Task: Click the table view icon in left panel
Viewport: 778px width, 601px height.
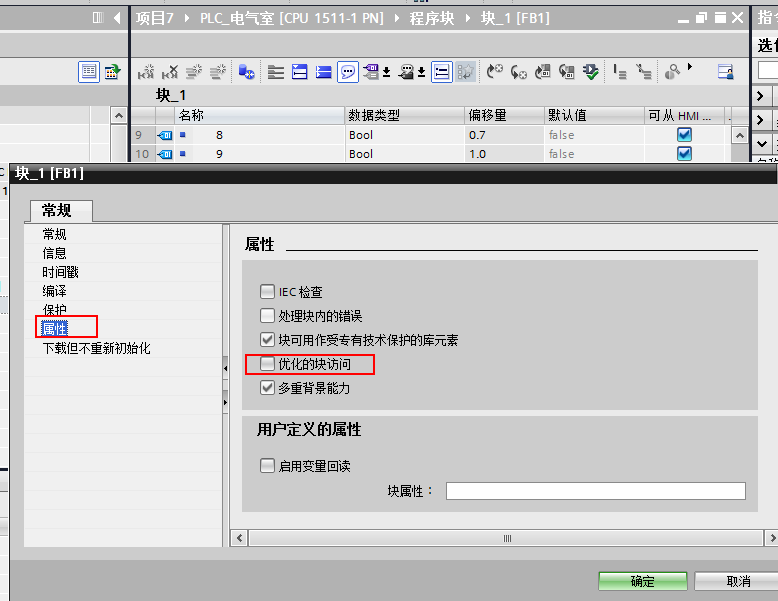Action: (89, 72)
